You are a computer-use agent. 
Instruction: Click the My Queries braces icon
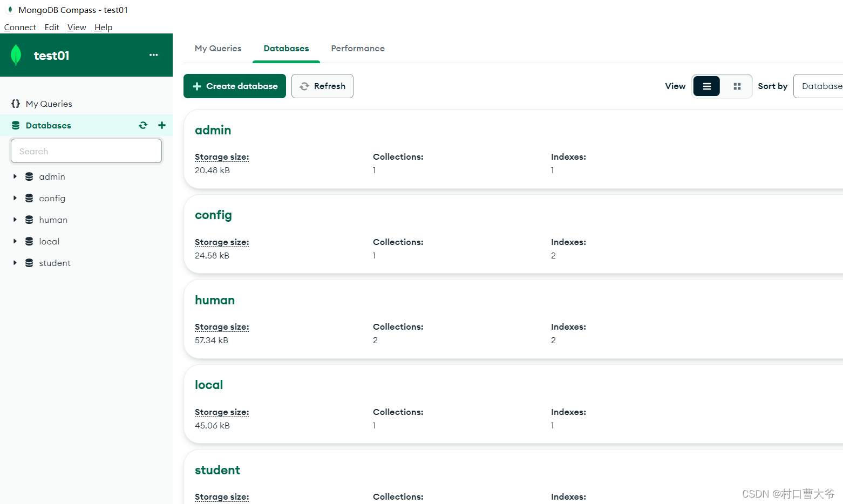tap(15, 104)
